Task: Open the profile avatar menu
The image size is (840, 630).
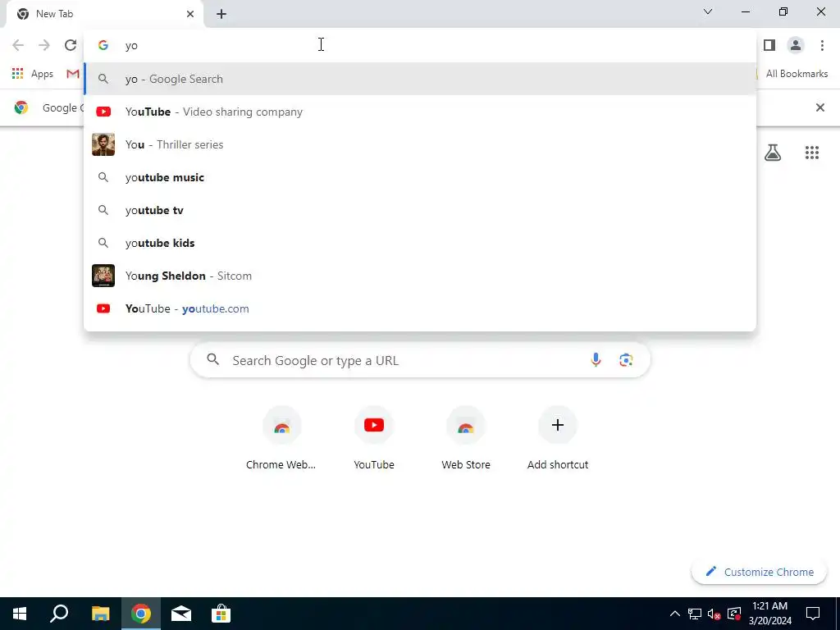Action: coord(796,46)
